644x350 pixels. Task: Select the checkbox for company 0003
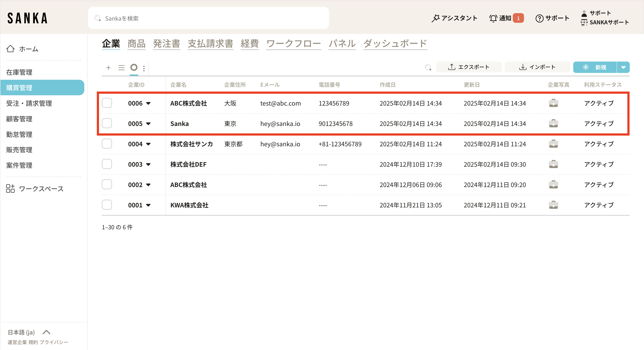107,164
